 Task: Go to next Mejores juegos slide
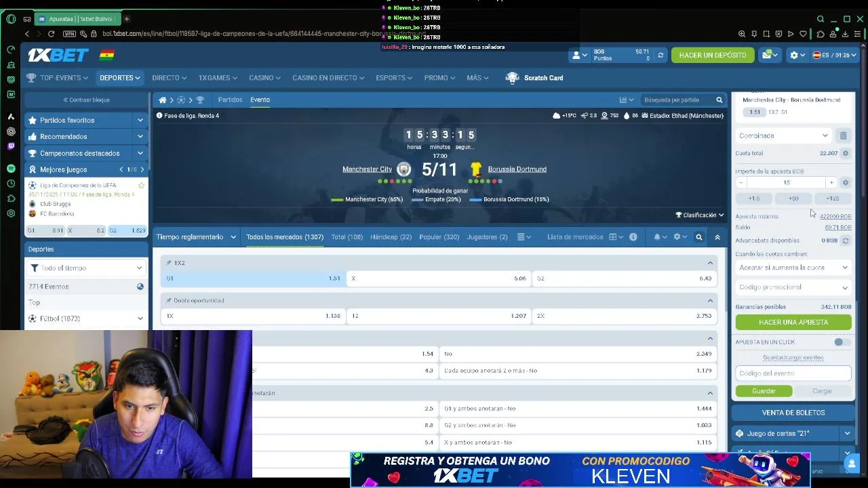[x=142, y=169]
